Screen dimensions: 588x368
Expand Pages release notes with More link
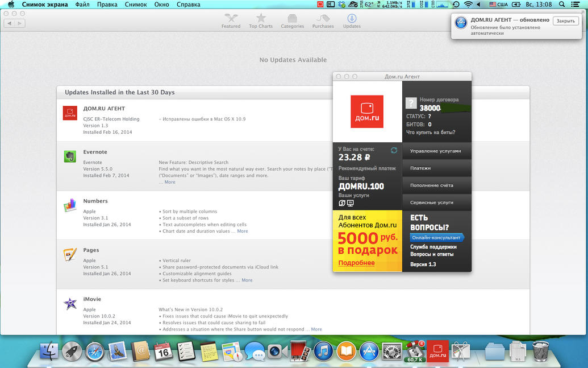pyautogui.click(x=247, y=280)
